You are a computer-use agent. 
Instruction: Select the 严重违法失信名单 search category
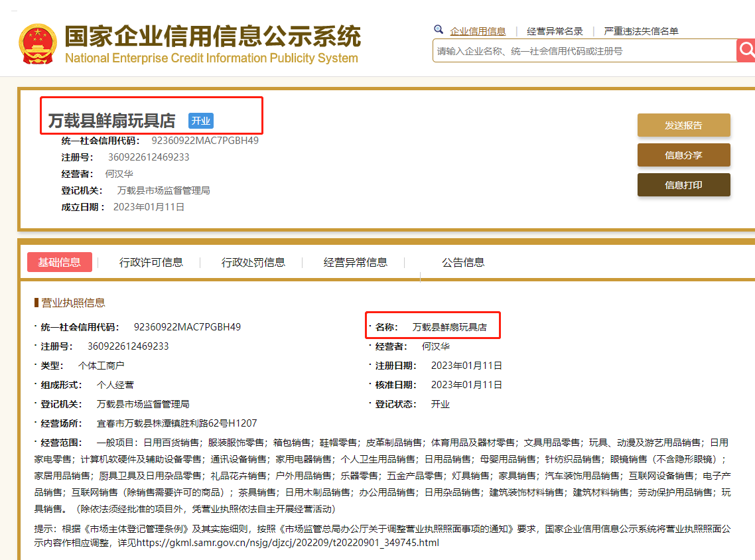click(641, 31)
